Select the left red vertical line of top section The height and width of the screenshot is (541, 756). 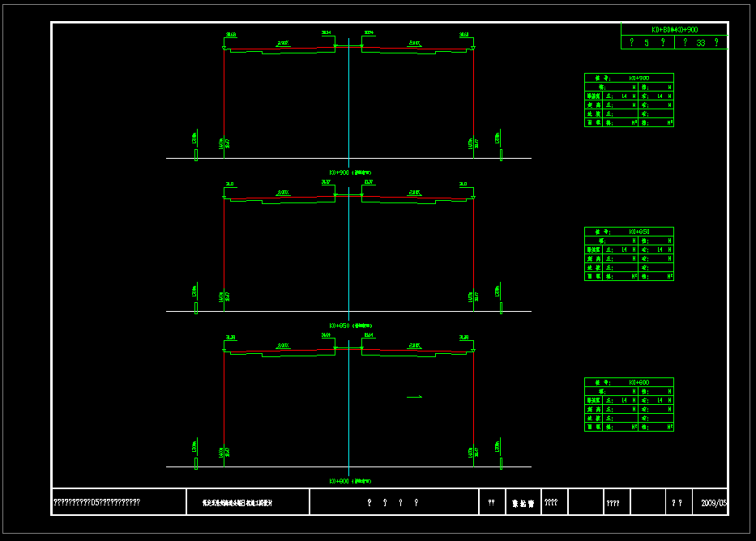[224, 97]
